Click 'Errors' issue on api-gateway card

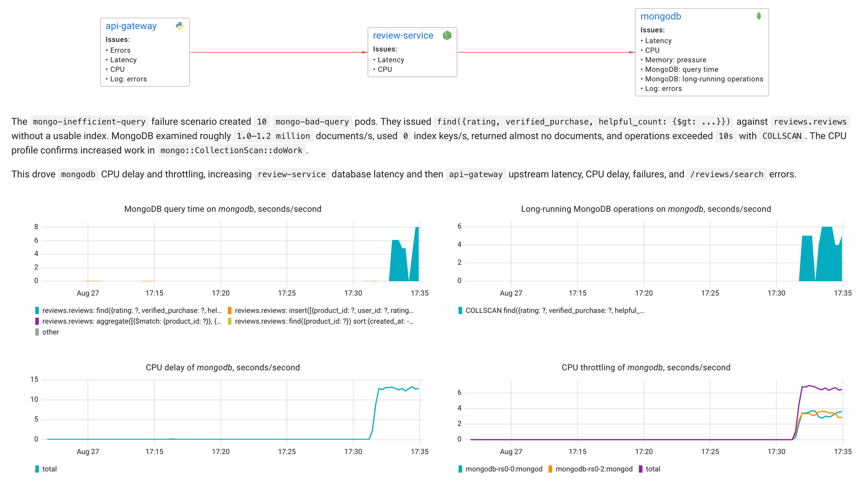click(x=120, y=50)
